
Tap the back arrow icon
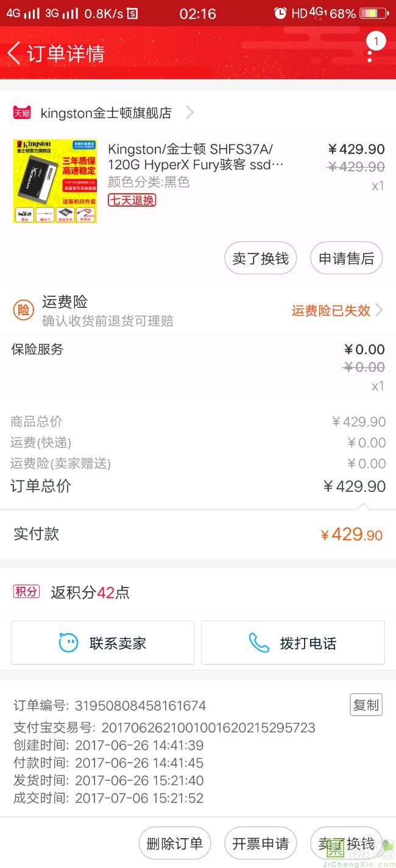pos(14,53)
